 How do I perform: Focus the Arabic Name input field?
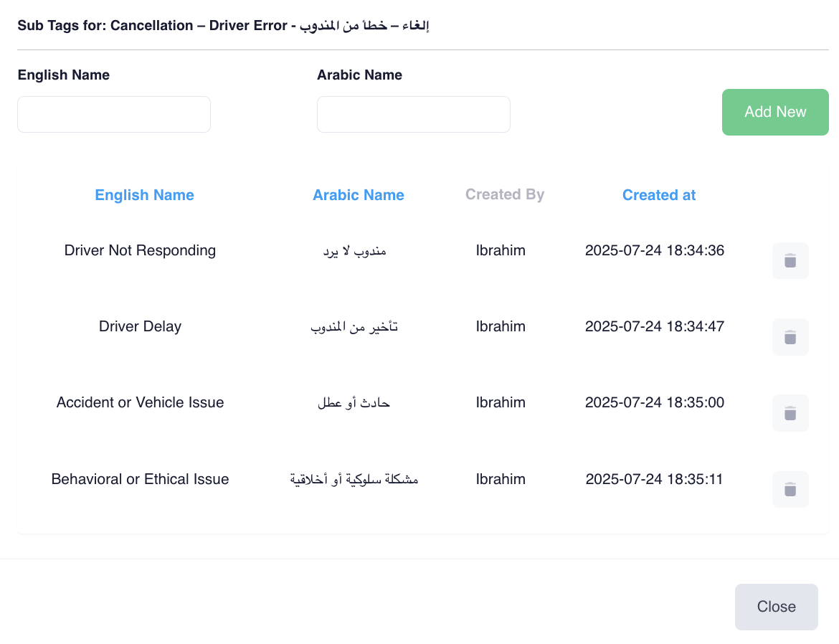coord(414,114)
